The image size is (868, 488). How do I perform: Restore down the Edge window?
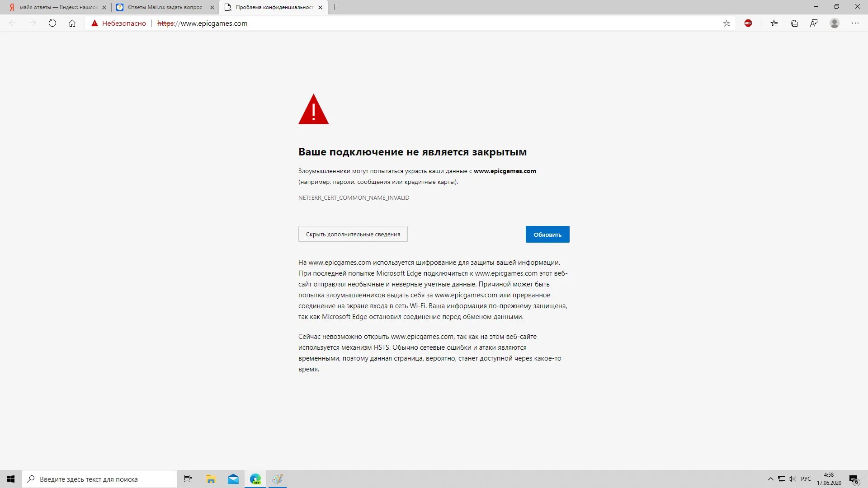(837, 7)
